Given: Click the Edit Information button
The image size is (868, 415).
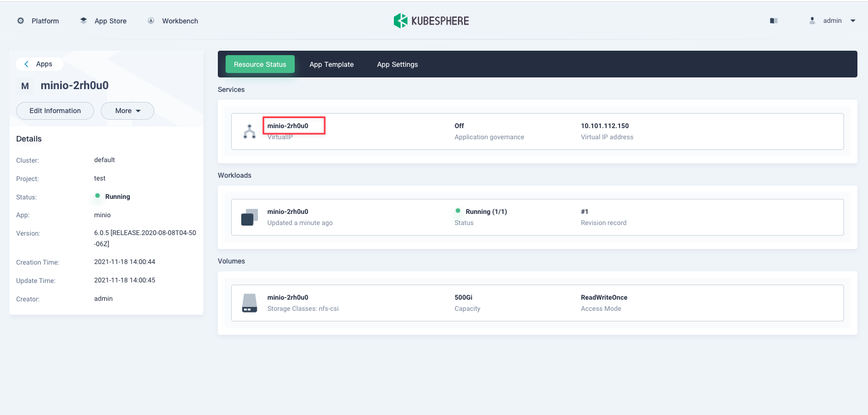Looking at the screenshot, I should (55, 111).
